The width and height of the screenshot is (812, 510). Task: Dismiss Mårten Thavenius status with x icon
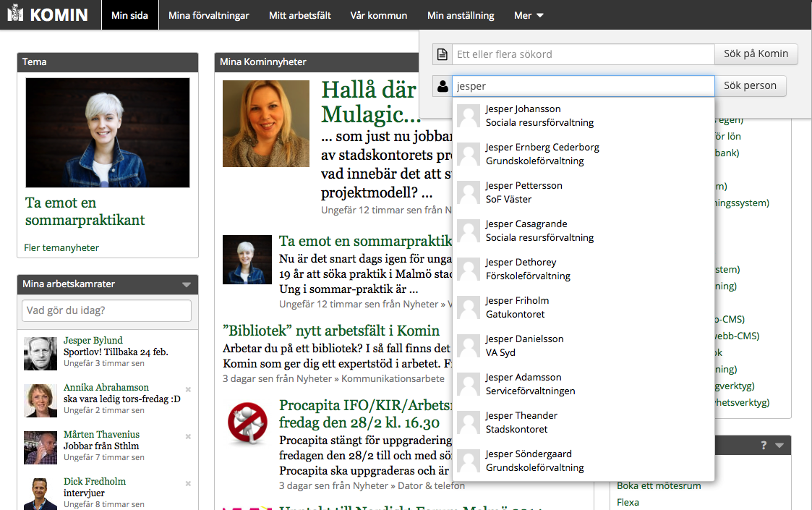pyautogui.click(x=188, y=436)
